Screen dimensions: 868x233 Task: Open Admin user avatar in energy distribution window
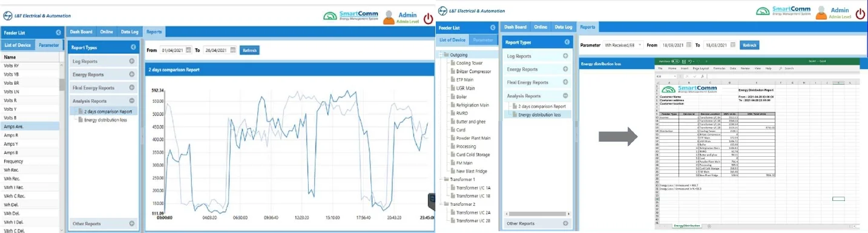coord(821,12)
